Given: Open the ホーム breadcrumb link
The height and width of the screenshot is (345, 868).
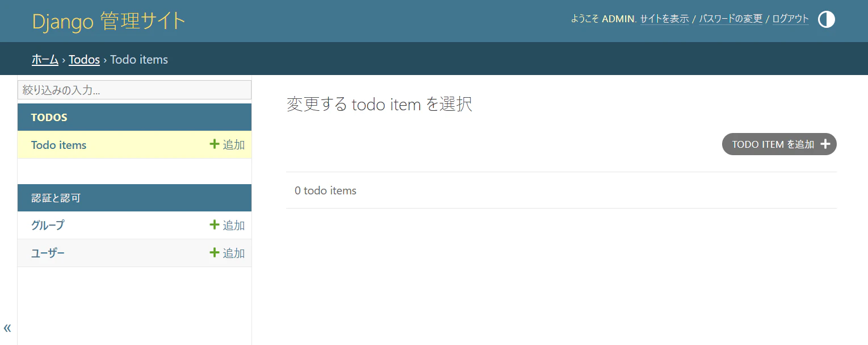Looking at the screenshot, I should [45, 59].
